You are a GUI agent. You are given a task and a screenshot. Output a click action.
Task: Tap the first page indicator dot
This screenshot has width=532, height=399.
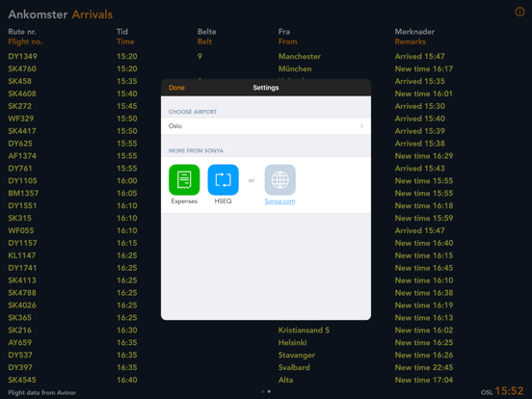(x=262, y=391)
